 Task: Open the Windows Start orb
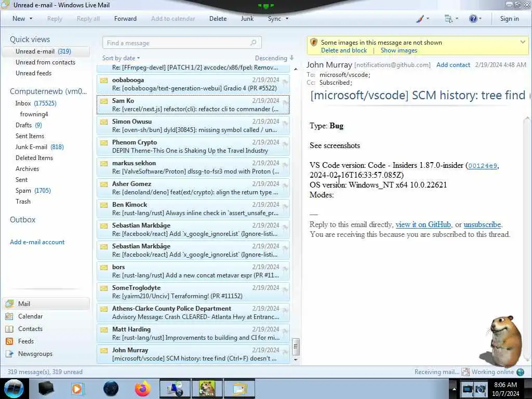click(x=14, y=389)
